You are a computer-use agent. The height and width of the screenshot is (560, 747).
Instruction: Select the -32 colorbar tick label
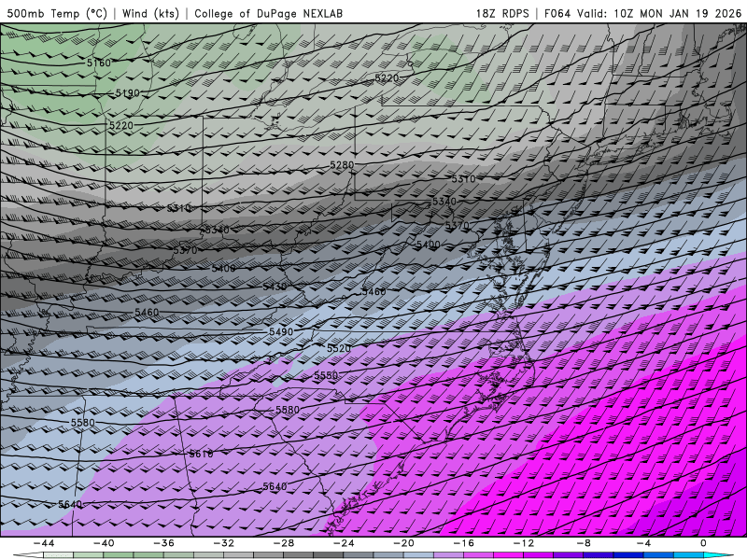point(224,543)
